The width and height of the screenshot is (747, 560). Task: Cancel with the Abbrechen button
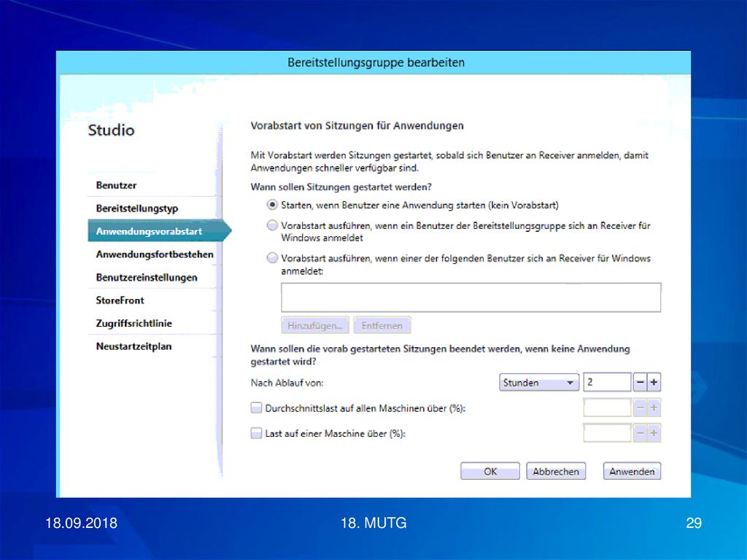coord(556,472)
